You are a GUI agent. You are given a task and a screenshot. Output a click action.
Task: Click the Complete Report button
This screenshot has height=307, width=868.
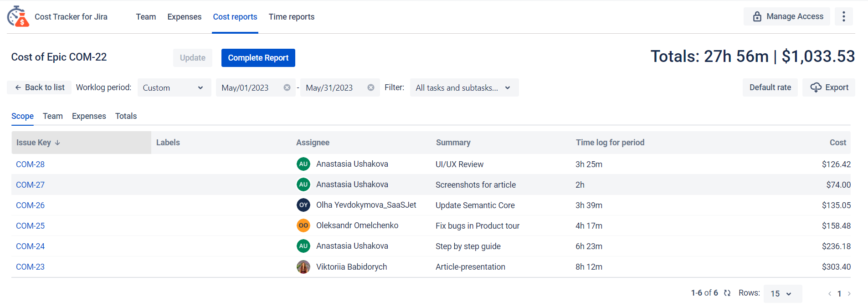click(258, 58)
